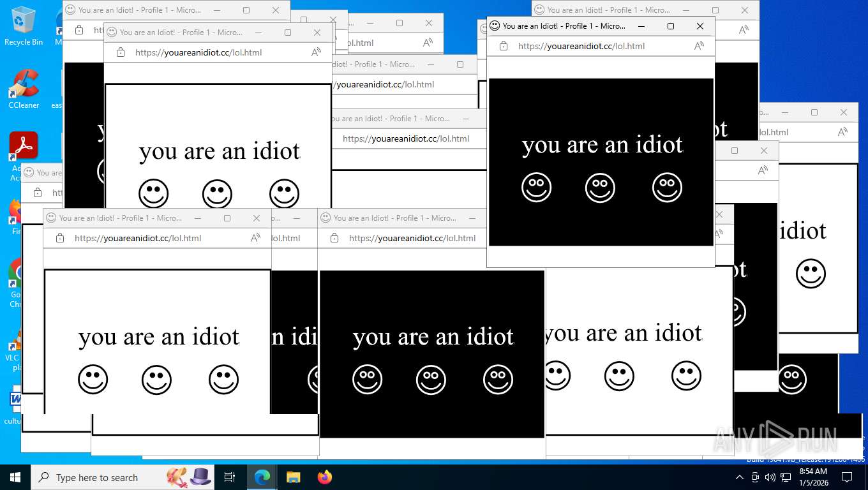
Task: Show hidden system tray icons
Action: [x=740, y=477]
